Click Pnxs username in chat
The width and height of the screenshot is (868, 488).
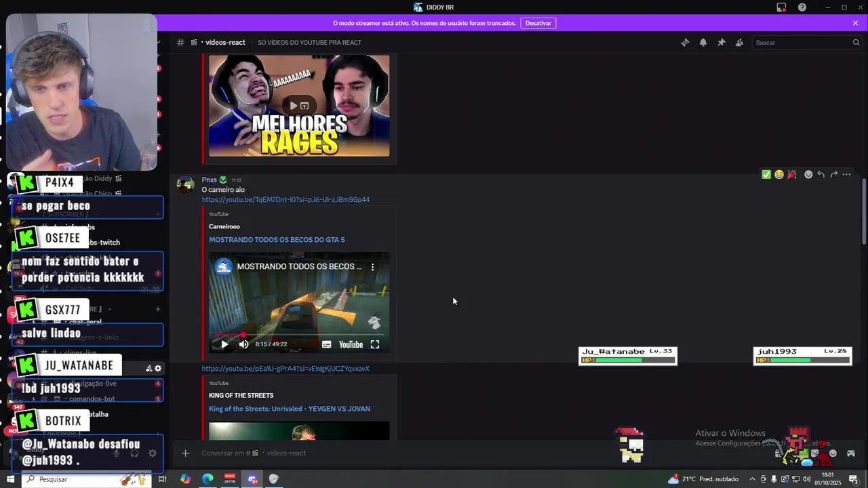tap(209, 180)
